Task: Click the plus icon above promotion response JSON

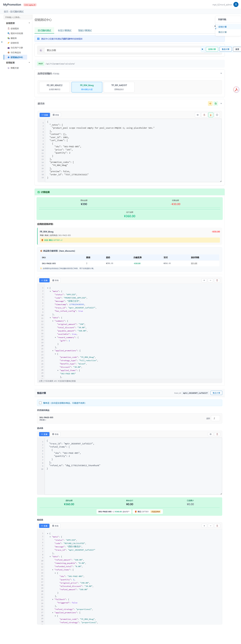Action: pos(204,280)
